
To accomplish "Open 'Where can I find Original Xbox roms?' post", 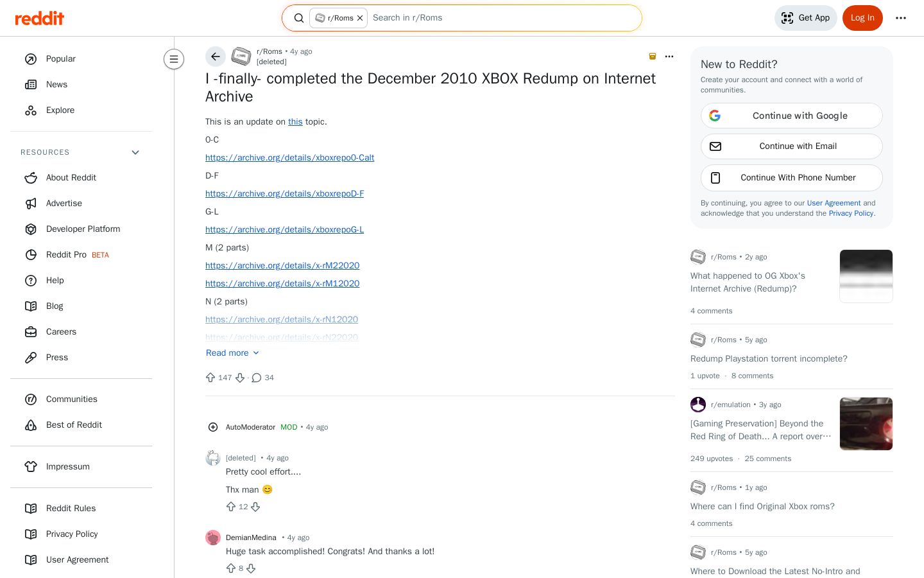I will [762, 507].
